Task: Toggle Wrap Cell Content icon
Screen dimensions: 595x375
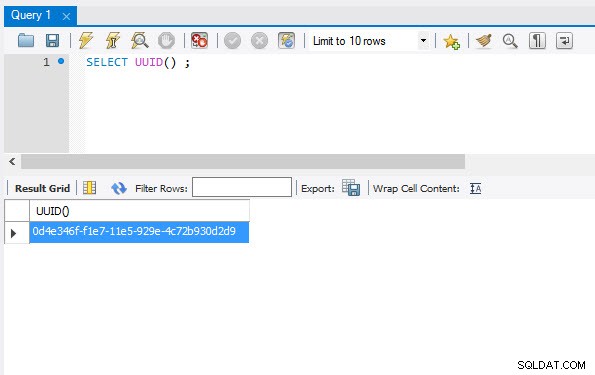Action: point(475,188)
